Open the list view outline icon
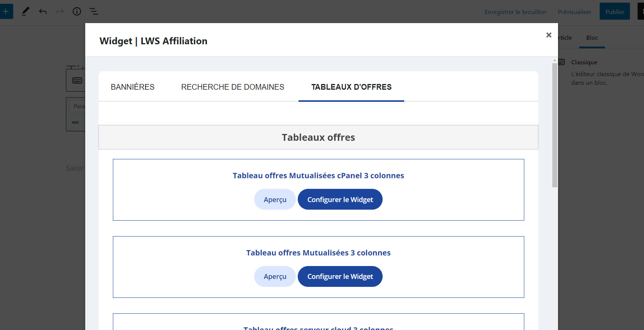Image resolution: width=644 pixels, height=330 pixels. 94,11
